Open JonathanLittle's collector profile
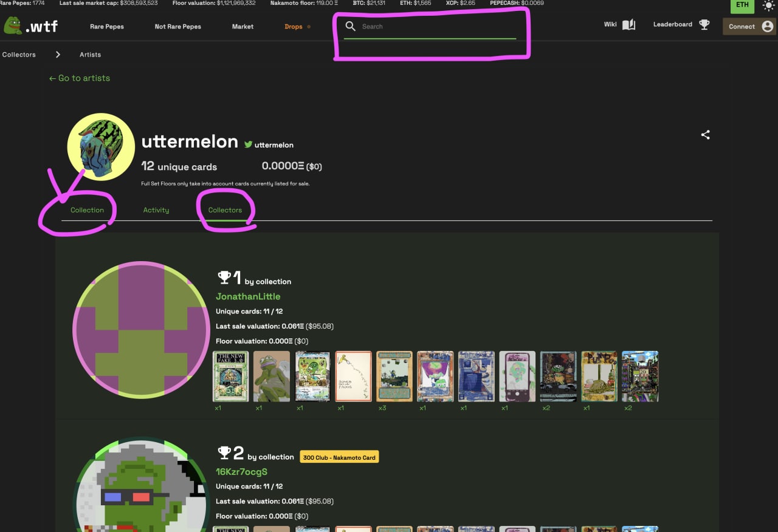 point(248,296)
